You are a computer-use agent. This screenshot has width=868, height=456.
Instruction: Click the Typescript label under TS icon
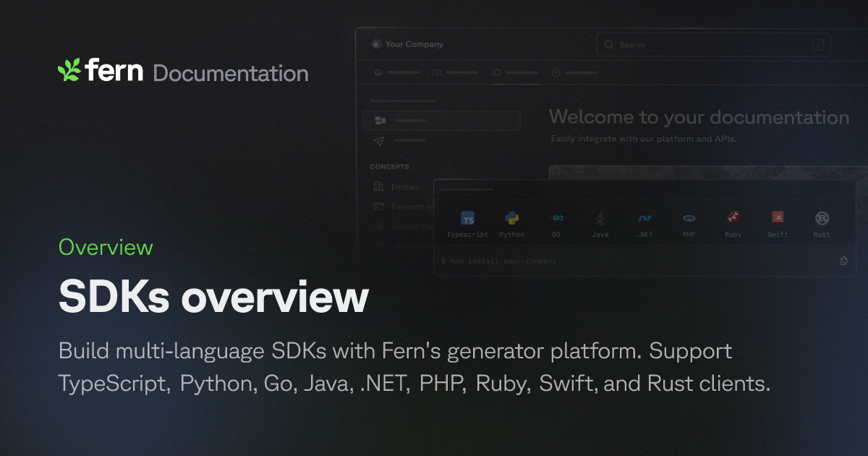click(468, 235)
